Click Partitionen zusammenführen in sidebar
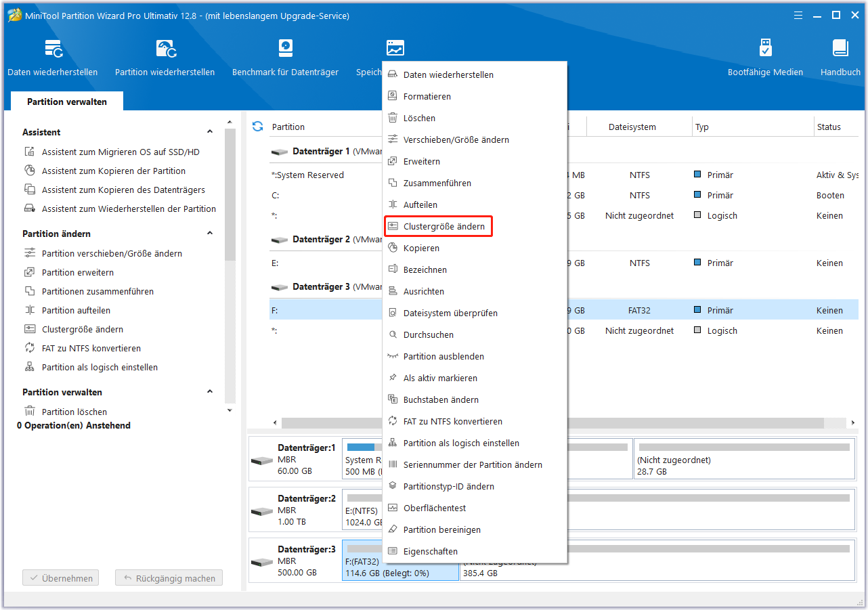The width and height of the screenshot is (868, 610). coord(97,291)
